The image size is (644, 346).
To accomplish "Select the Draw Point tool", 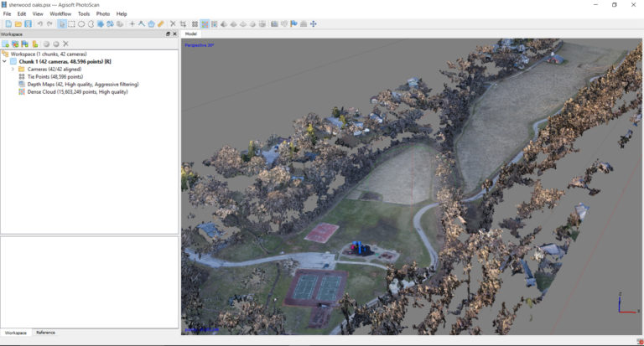I will tap(132, 23).
